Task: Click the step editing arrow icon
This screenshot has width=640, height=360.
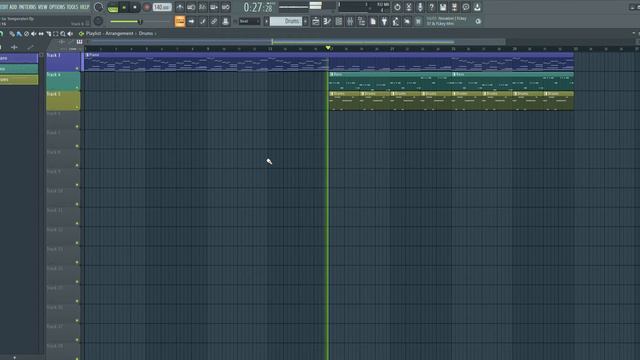Action: 191,21
